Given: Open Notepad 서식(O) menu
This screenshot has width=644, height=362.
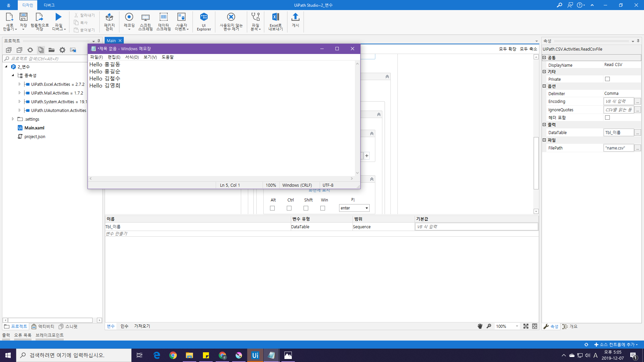Looking at the screenshot, I should click(132, 57).
